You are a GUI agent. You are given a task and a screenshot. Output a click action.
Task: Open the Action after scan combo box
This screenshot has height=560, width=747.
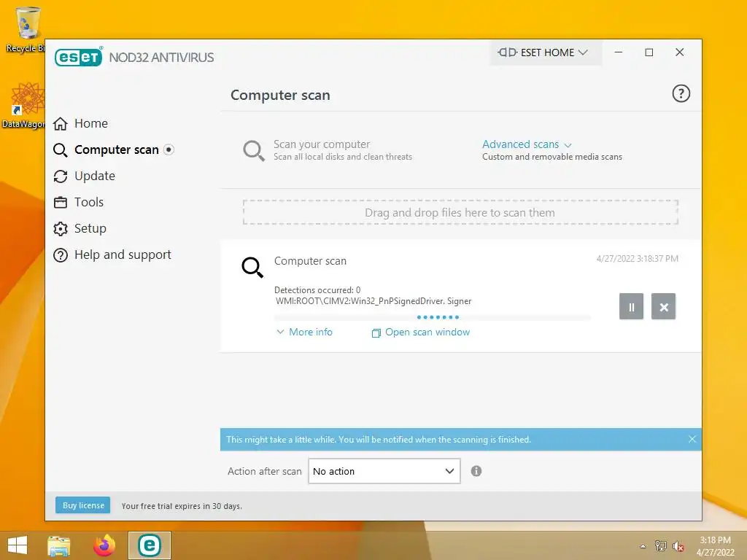[x=384, y=471]
